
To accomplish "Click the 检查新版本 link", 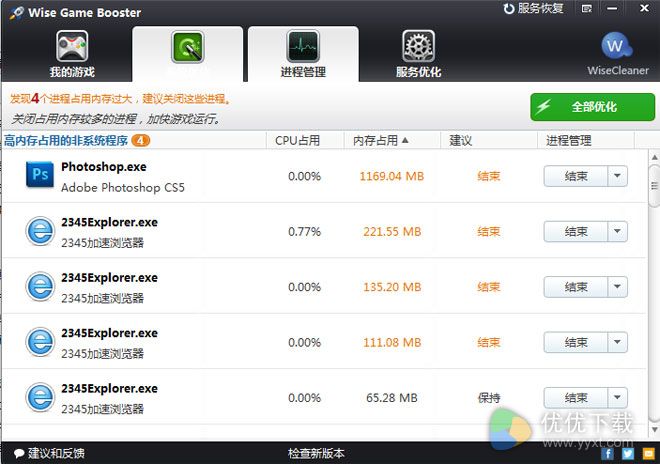I will pyautogui.click(x=316, y=453).
